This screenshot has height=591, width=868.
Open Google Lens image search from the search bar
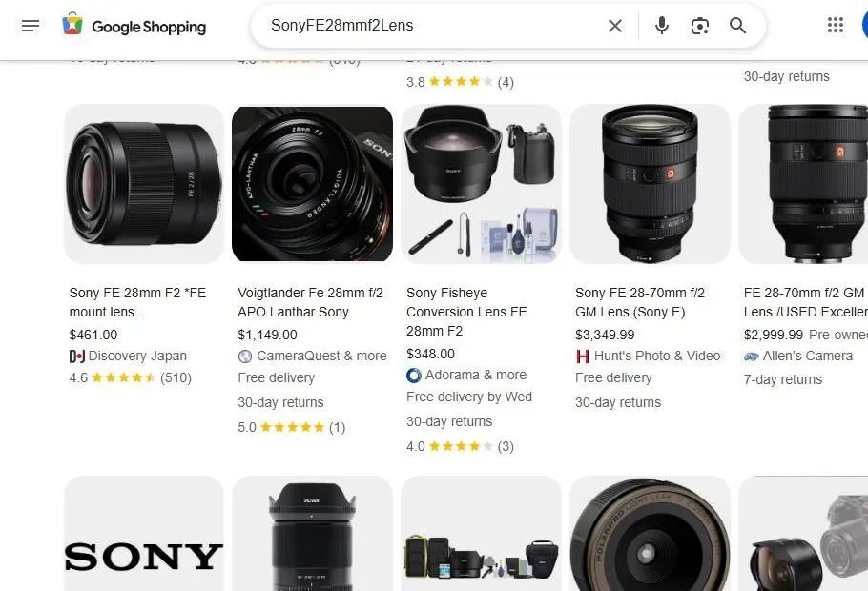(699, 26)
